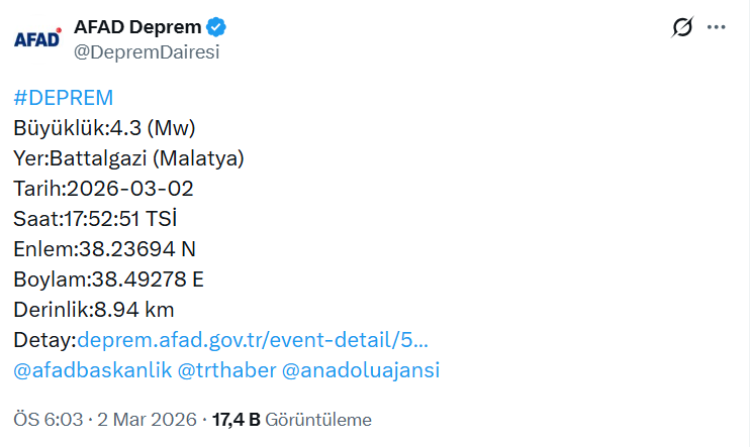Click the Derinlik:8.94 km line

[x=94, y=310]
